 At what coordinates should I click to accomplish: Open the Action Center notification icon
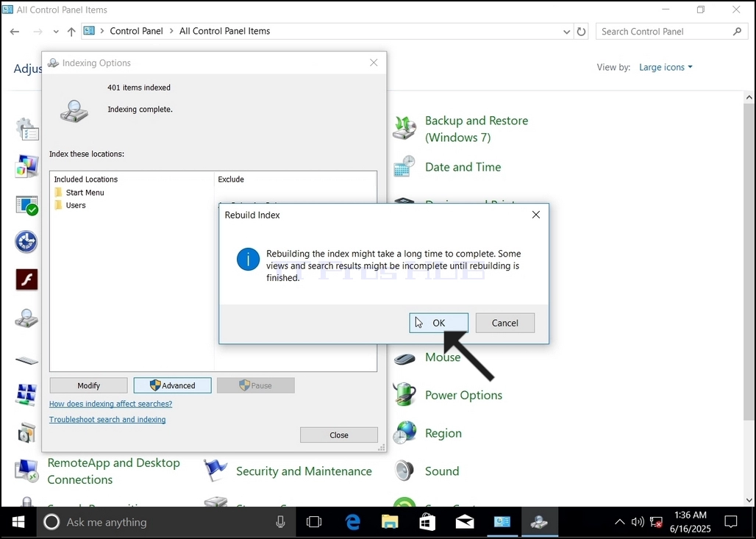tap(731, 522)
